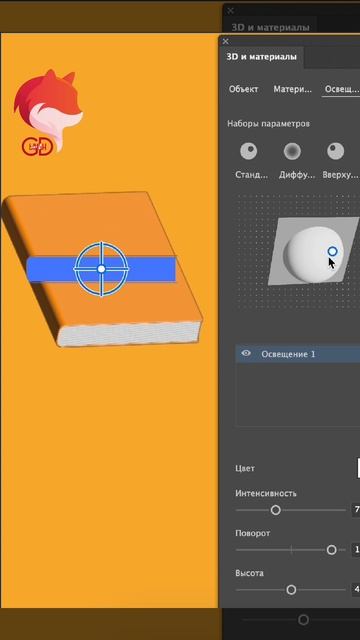The height and width of the screenshot is (640, 360).
Task: Close the background 3D и материалы panel
Action: pyautogui.click(x=231, y=11)
